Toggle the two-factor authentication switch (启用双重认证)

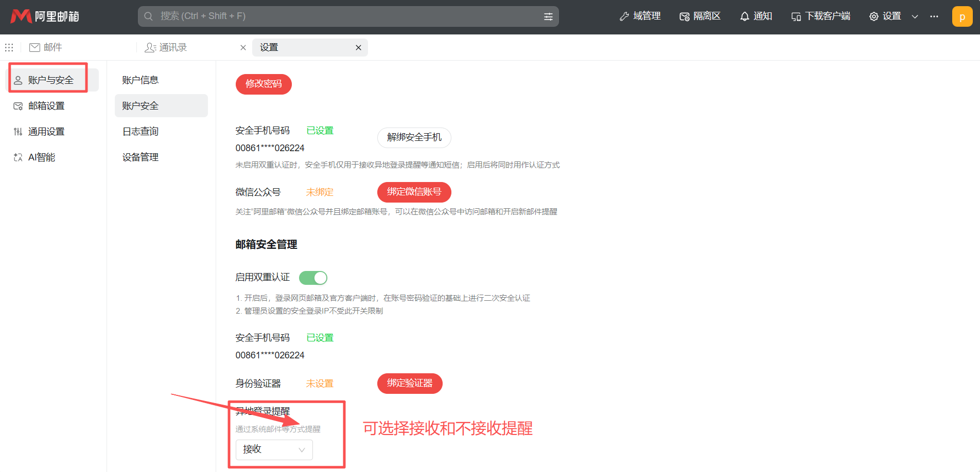click(313, 278)
